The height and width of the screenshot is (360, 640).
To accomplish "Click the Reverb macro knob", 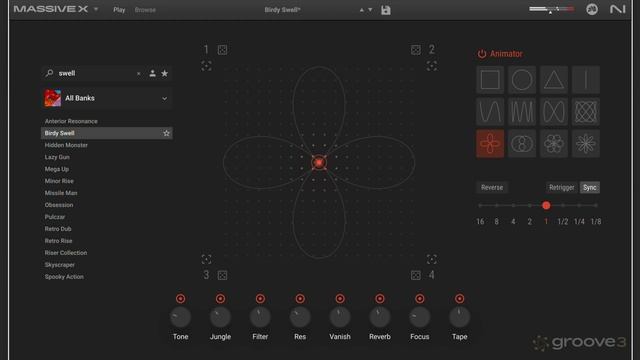I will tap(380, 317).
